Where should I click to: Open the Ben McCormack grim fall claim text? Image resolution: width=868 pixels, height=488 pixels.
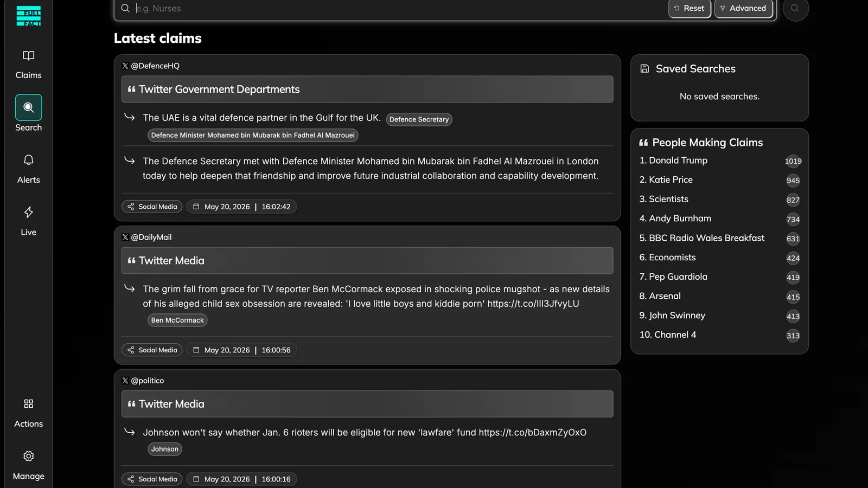click(x=376, y=297)
